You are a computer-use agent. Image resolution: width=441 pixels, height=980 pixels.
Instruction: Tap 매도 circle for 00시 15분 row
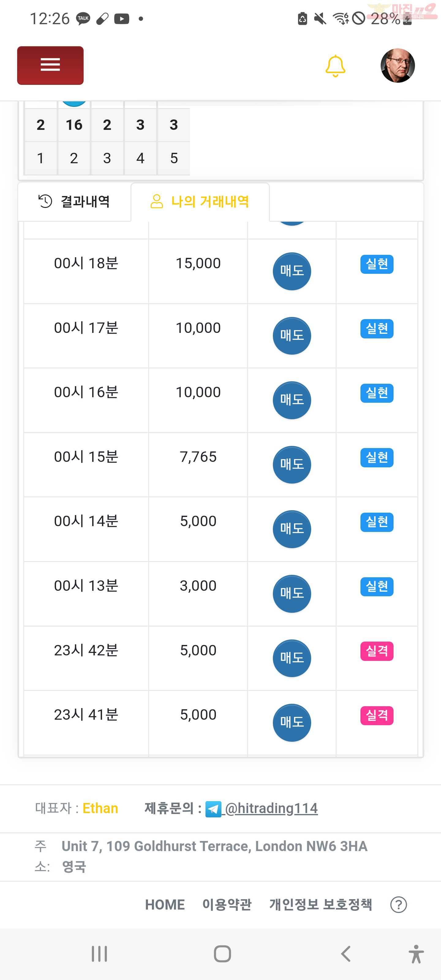pyautogui.click(x=292, y=465)
